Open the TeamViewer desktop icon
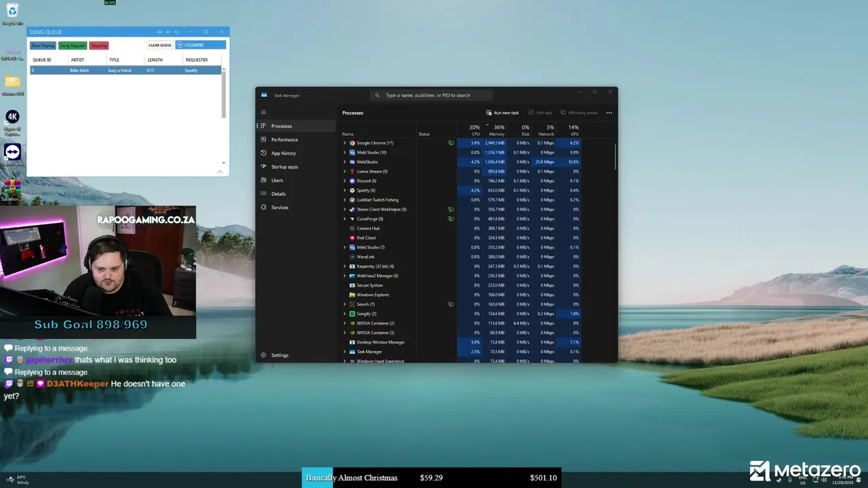This screenshot has height=488, width=868. pos(12,155)
